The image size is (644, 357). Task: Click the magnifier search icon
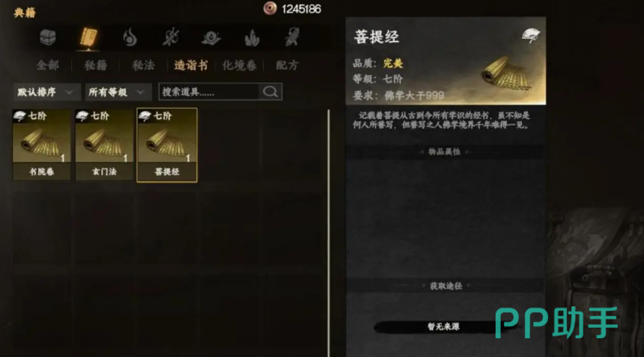tap(270, 91)
